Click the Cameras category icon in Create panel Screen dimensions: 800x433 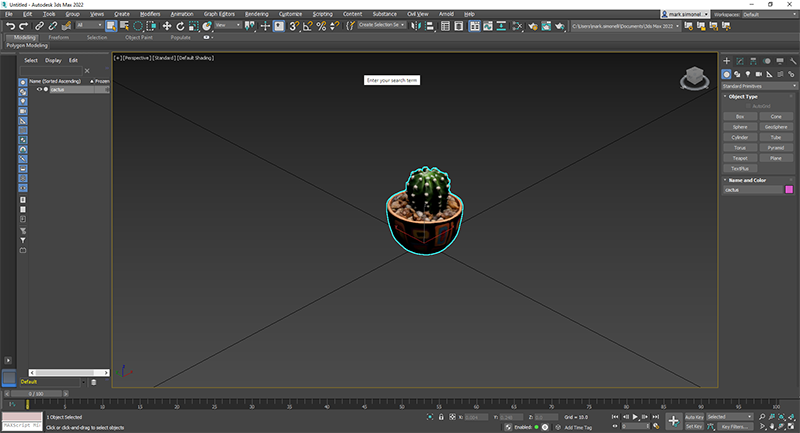point(759,74)
